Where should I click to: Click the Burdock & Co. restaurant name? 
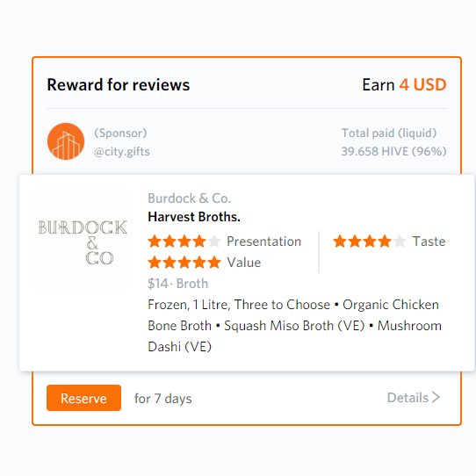(x=190, y=198)
